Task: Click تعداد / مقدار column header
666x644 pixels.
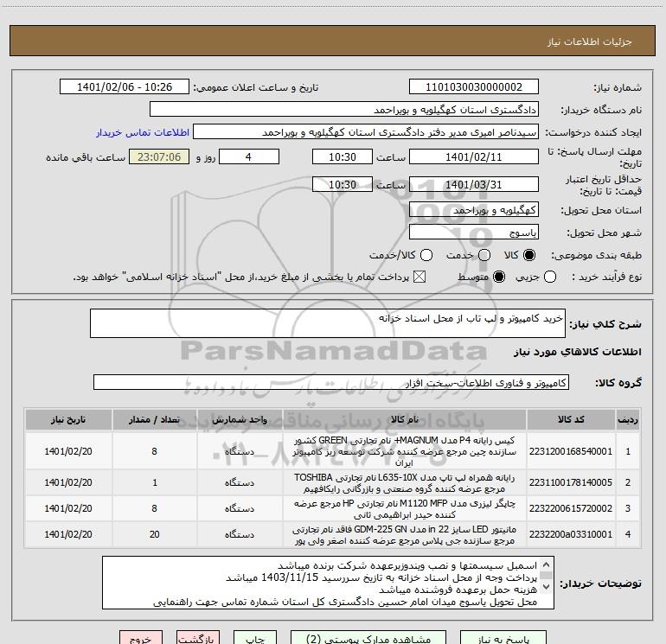Action: click(155, 420)
